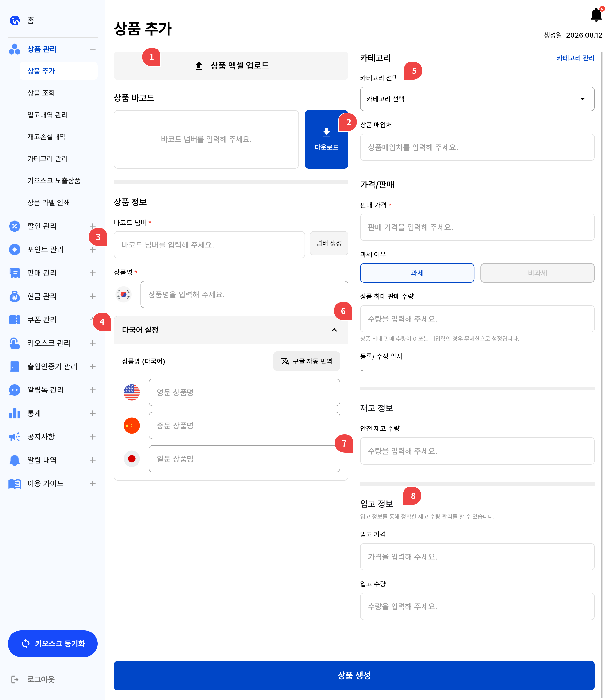
Task: Click the 상품 생성 submit button
Action: (354, 675)
